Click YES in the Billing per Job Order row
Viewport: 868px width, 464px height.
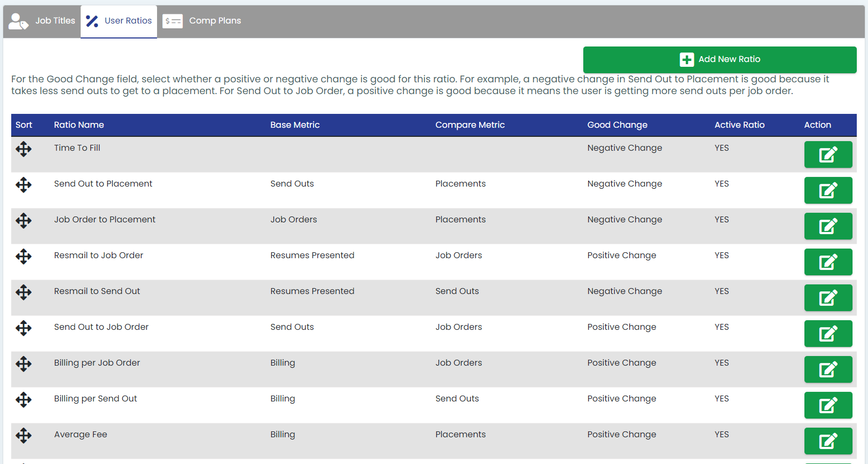[x=722, y=363]
